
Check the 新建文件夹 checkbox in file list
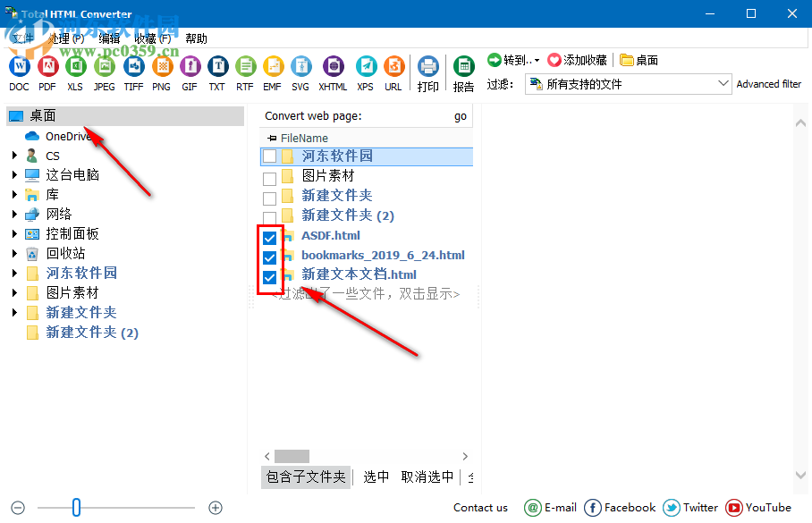(270, 198)
